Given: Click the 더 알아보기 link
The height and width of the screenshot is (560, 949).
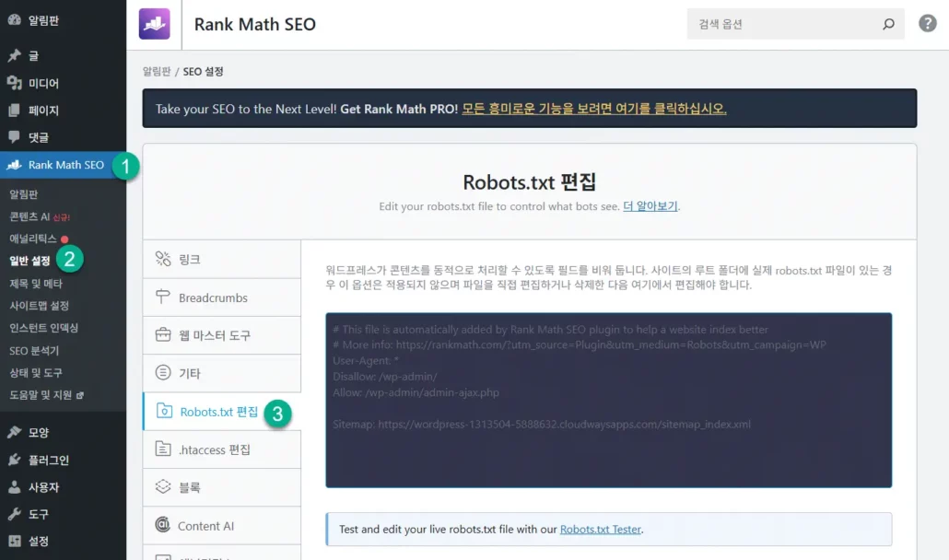Looking at the screenshot, I should [x=650, y=206].
